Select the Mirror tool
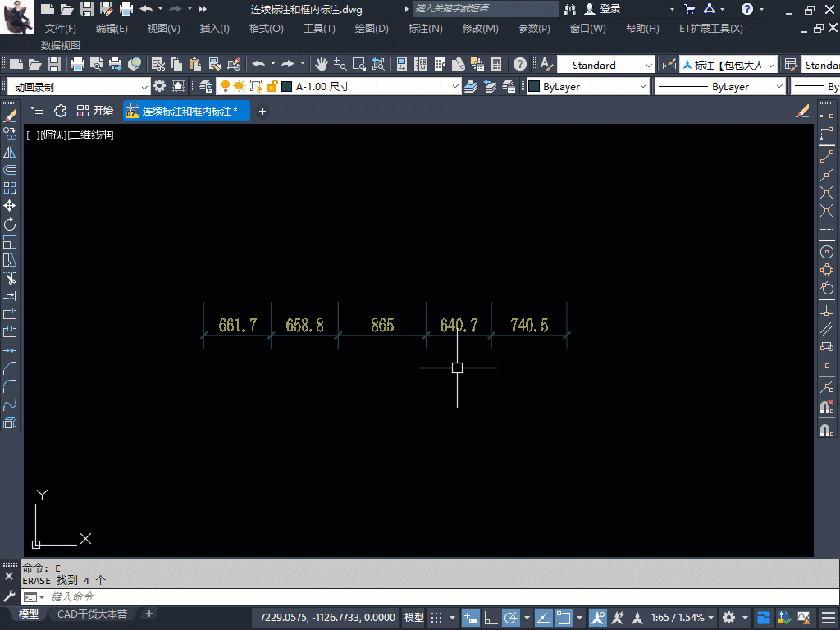The height and width of the screenshot is (630, 840). click(x=10, y=152)
